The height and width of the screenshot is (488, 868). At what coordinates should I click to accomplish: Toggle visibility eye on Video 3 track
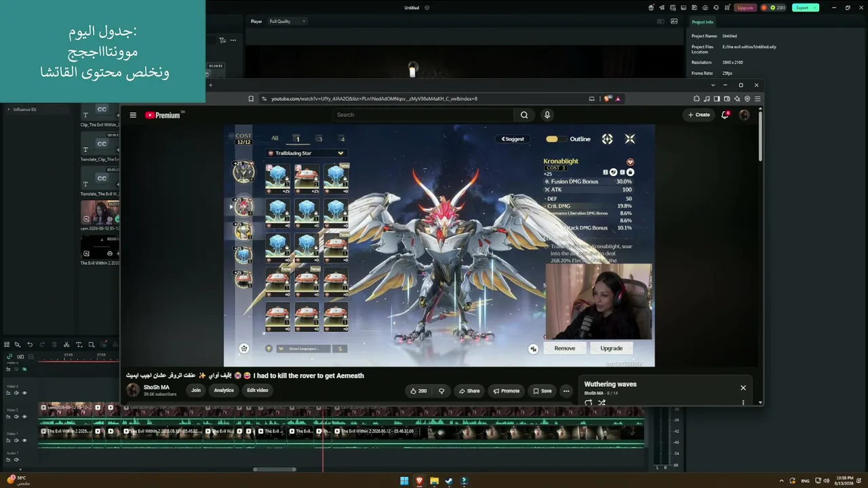click(x=24, y=393)
